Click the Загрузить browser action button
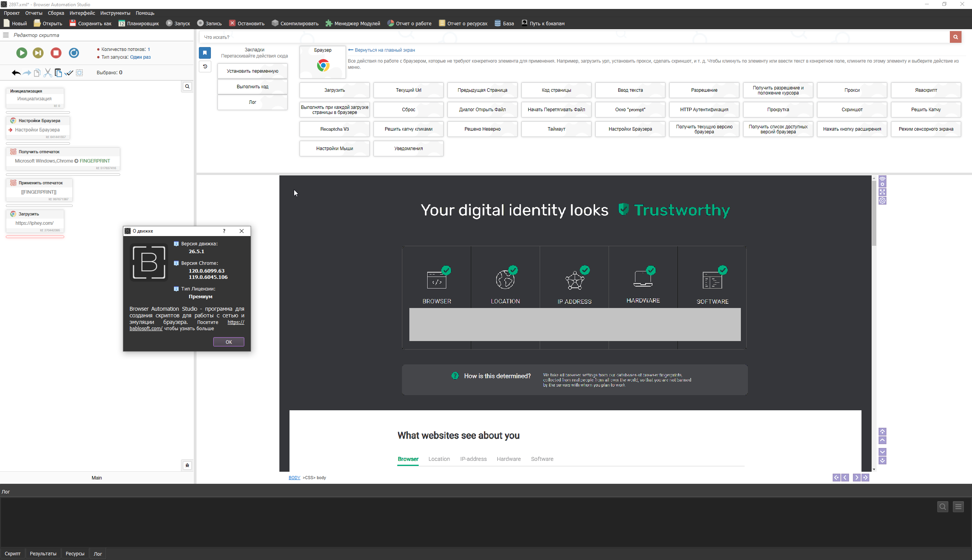The height and width of the screenshot is (560, 972). click(334, 90)
